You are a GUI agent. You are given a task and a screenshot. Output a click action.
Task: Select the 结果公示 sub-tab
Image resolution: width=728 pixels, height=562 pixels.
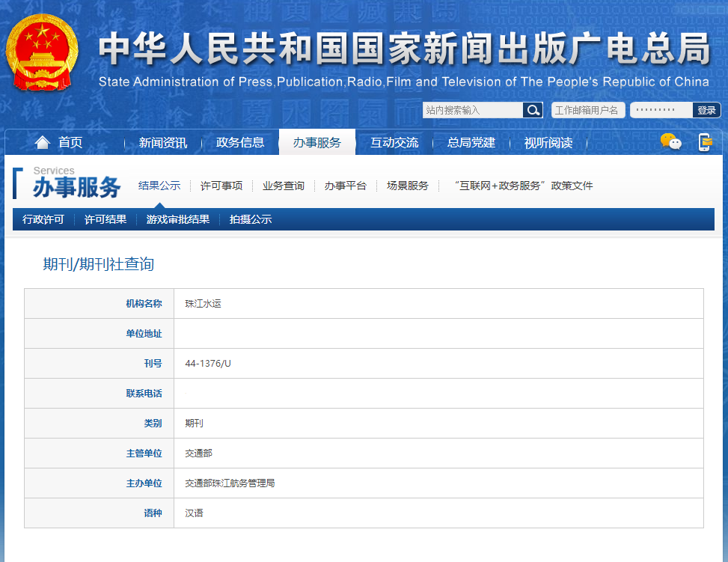tap(159, 186)
